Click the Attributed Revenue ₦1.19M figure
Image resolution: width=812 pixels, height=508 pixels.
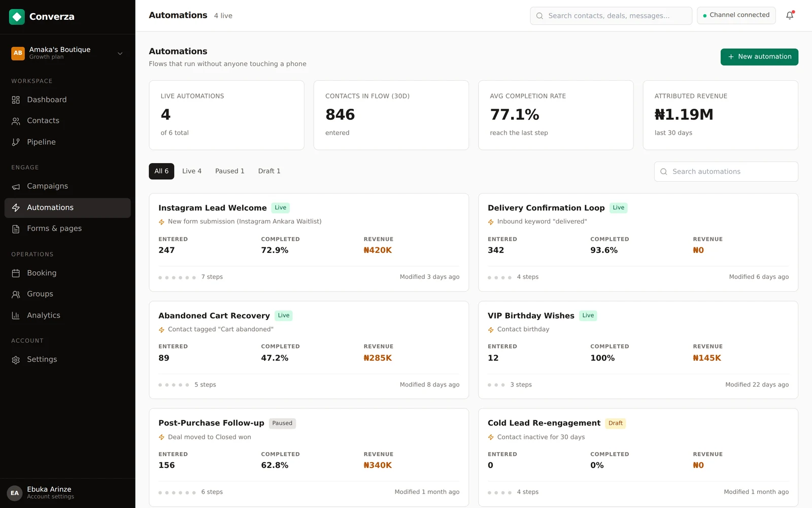click(x=684, y=115)
